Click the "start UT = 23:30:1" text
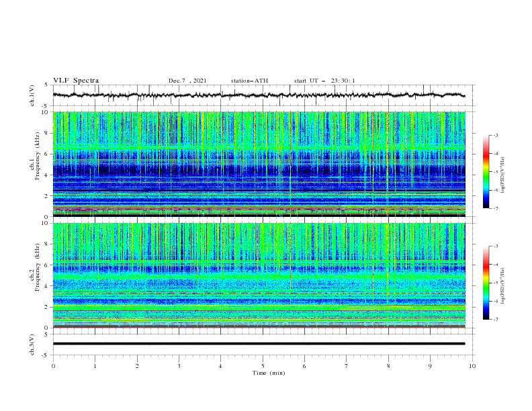 pos(324,81)
